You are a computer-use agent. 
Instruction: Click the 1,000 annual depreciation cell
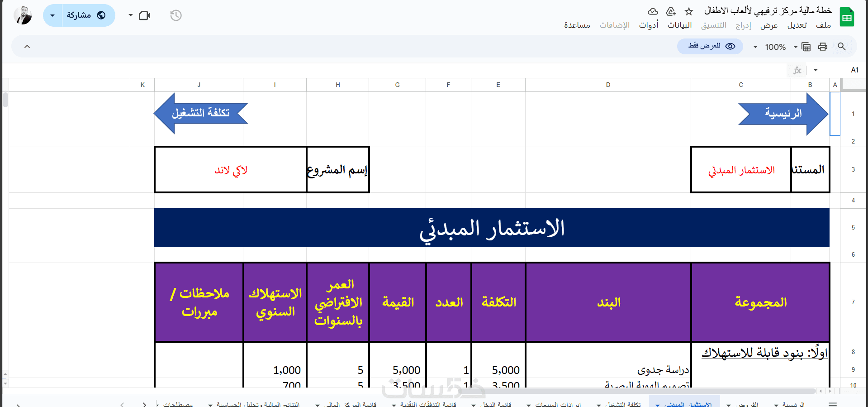click(x=275, y=370)
